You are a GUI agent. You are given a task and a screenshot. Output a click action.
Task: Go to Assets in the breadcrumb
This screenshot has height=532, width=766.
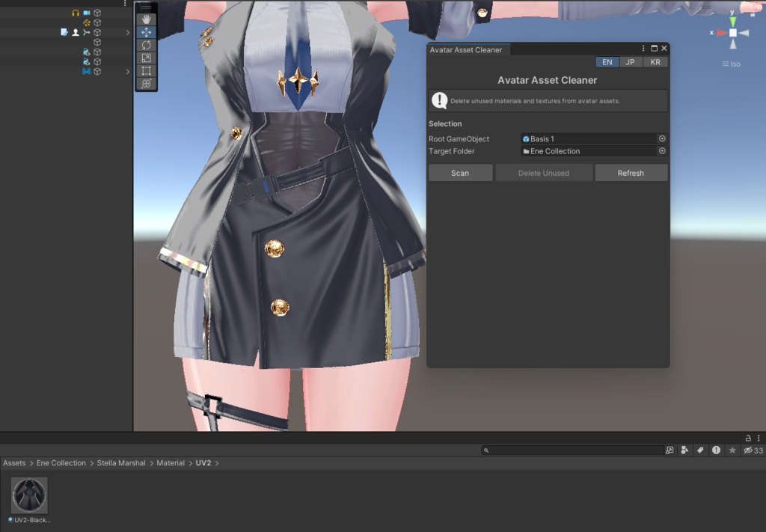click(x=14, y=462)
